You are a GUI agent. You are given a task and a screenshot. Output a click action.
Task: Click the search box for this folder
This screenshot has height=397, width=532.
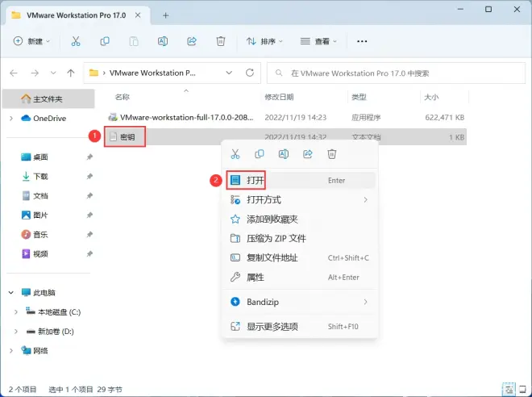(396, 73)
